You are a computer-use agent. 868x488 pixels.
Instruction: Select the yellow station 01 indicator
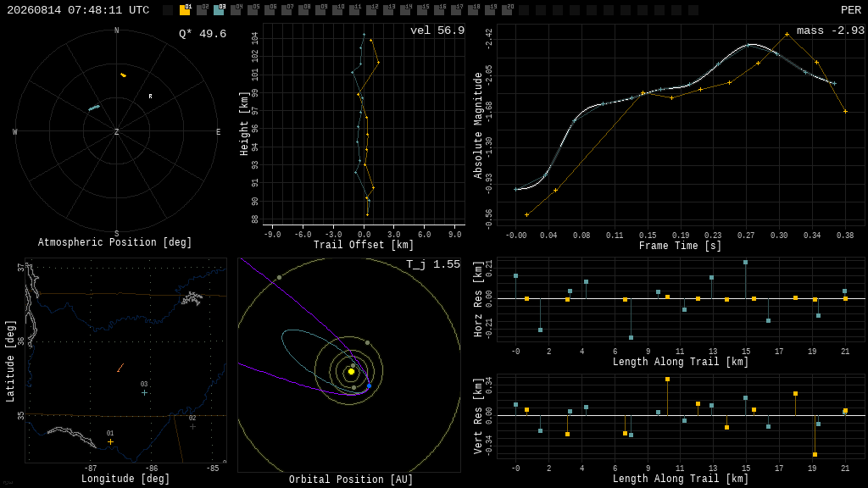click(x=185, y=10)
